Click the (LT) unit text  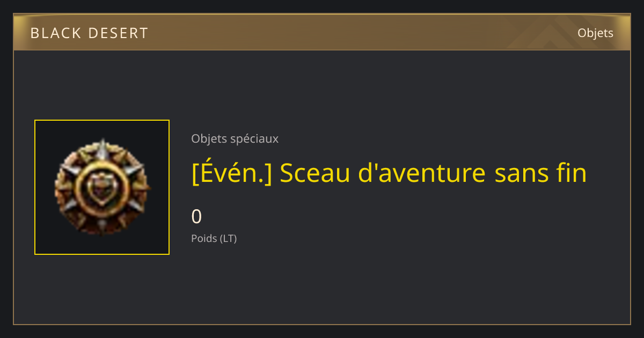click(x=228, y=238)
